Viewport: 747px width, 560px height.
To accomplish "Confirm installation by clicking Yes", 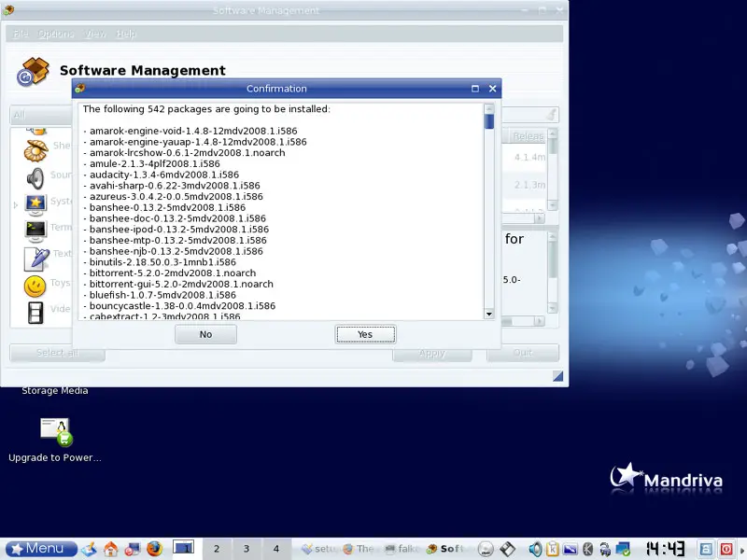I will (365, 334).
